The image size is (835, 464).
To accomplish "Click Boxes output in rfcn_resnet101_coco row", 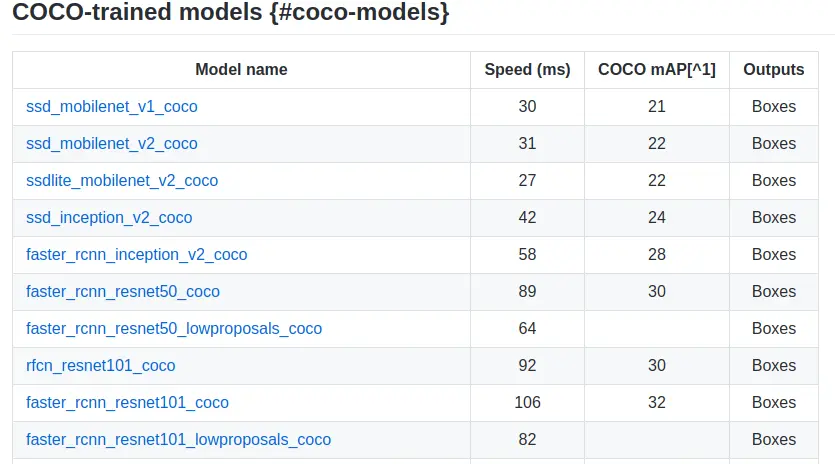I will pyautogui.click(x=774, y=366).
